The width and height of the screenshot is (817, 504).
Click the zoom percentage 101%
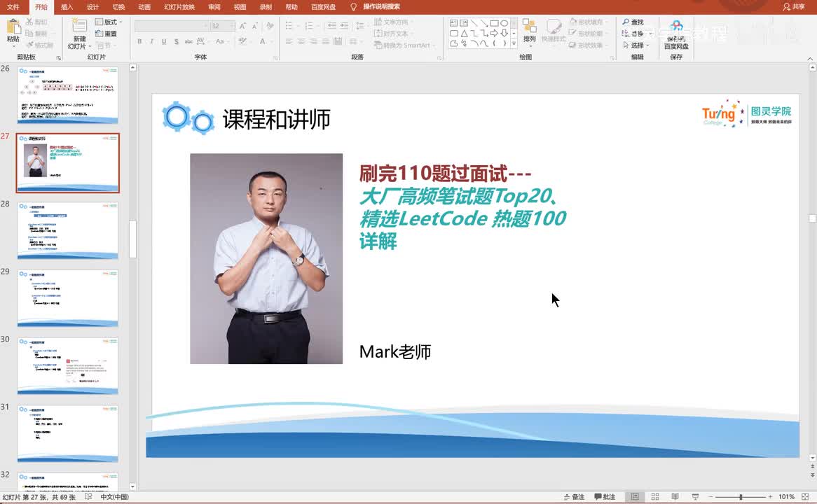[786, 497]
